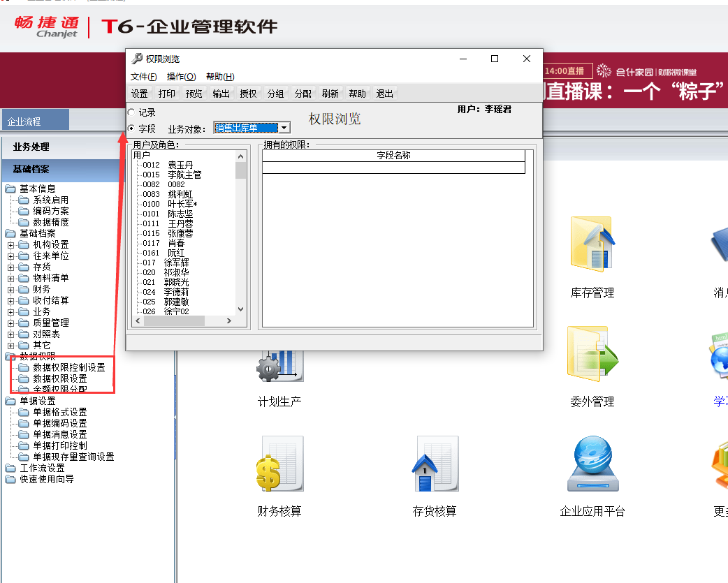728x583 pixels.
Task: Click the 打印 toolbar button
Action: [167, 94]
